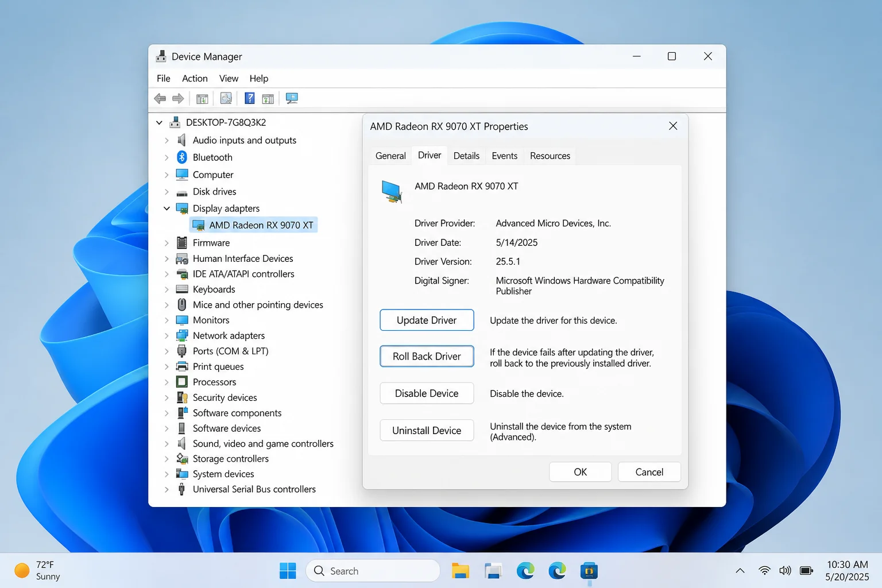Open the File menu
The image size is (882, 588).
tap(164, 79)
